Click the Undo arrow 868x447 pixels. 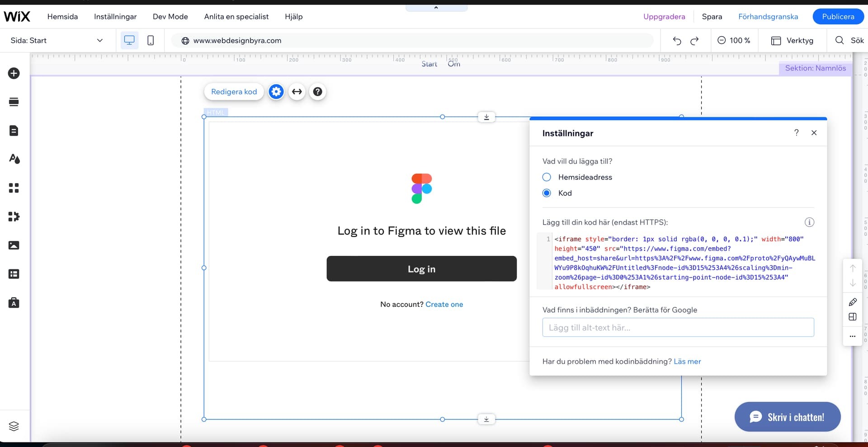click(x=677, y=41)
